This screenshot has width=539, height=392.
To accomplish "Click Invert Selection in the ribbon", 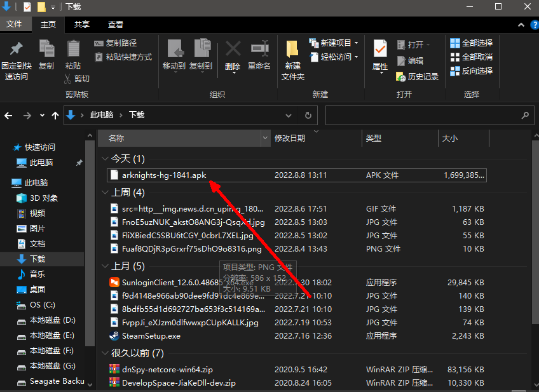I will (471, 71).
